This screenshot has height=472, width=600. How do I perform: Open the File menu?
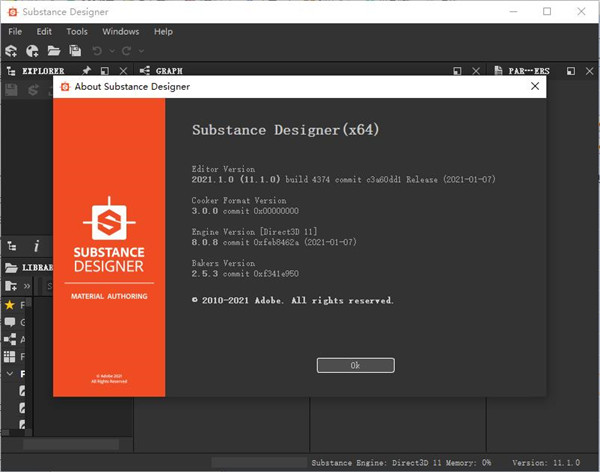[15, 31]
